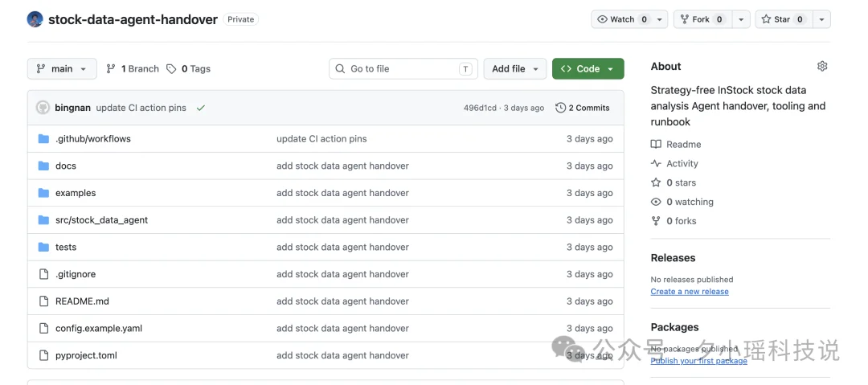Click the green commit status checkmark

click(200, 108)
